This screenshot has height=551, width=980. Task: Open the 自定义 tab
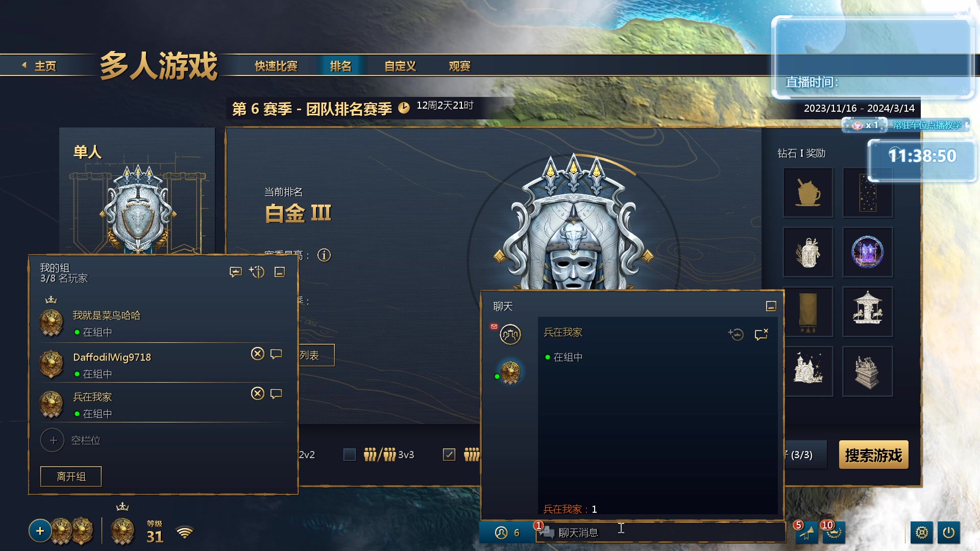point(400,66)
